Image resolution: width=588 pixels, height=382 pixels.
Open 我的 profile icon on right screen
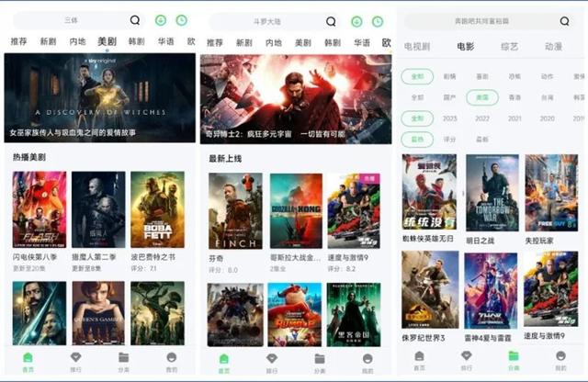pyautogui.click(x=561, y=355)
